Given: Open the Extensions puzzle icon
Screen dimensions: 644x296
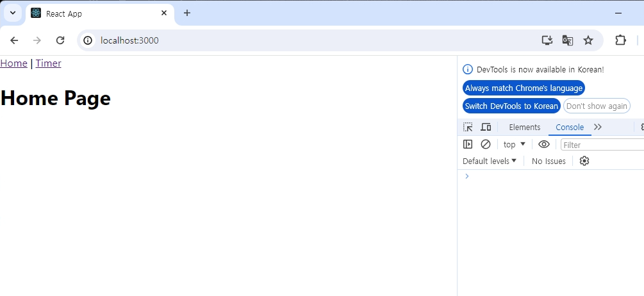Looking at the screenshot, I should (x=620, y=40).
